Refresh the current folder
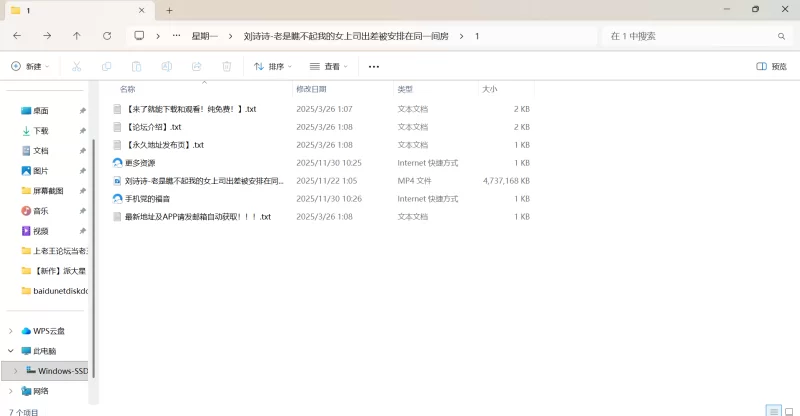The width and height of the screenshot is (800, 416). click(107, 36)
